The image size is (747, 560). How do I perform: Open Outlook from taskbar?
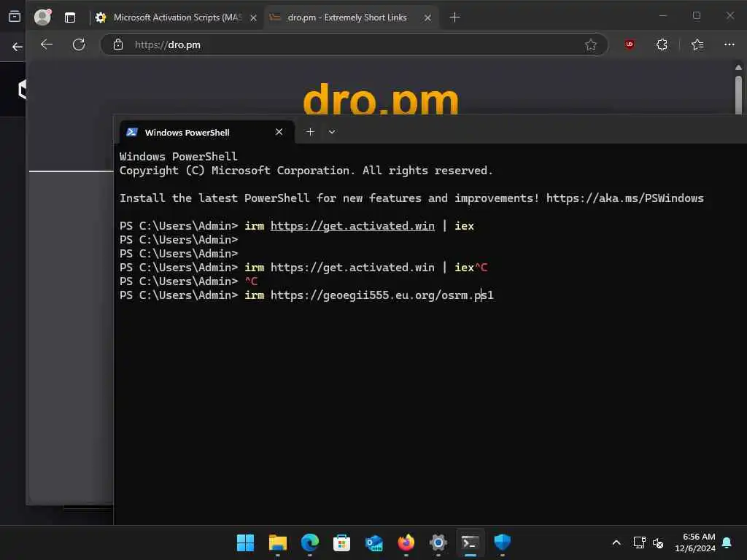coord(374,542)
